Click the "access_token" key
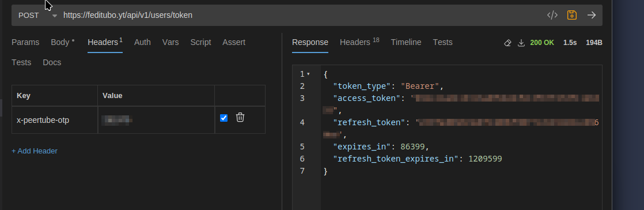The image size is (644, 210). [x=366, y=98]
